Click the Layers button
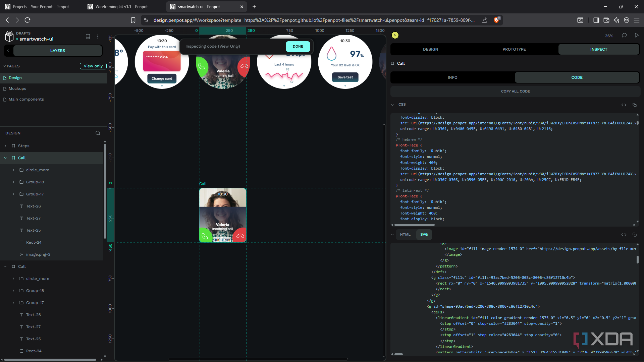Screen dimensions: 644x362 [x=58, y=51]
